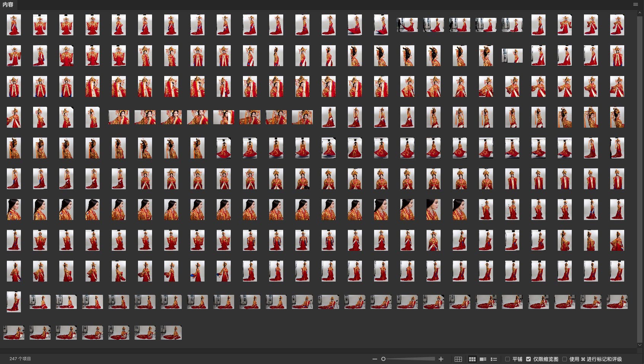
Task: Switch to thumbnails view mode icon
Action: (472, 359)
